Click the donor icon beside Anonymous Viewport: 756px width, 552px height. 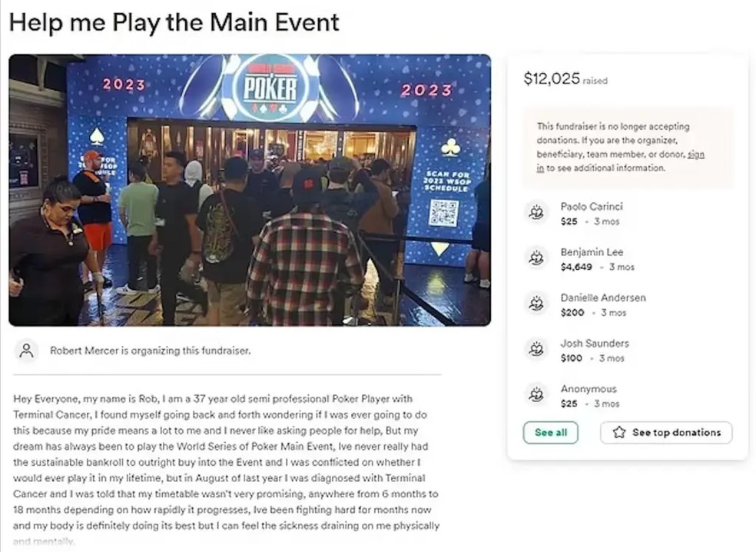(x=537, y=395)
